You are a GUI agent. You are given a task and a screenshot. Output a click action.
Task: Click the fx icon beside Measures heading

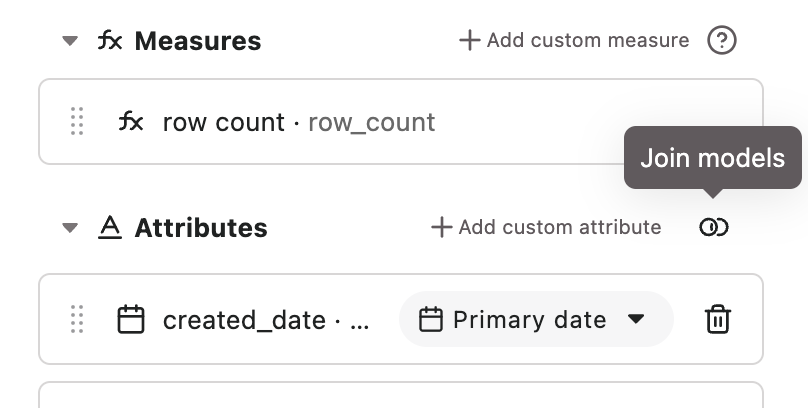coord(110,40)
